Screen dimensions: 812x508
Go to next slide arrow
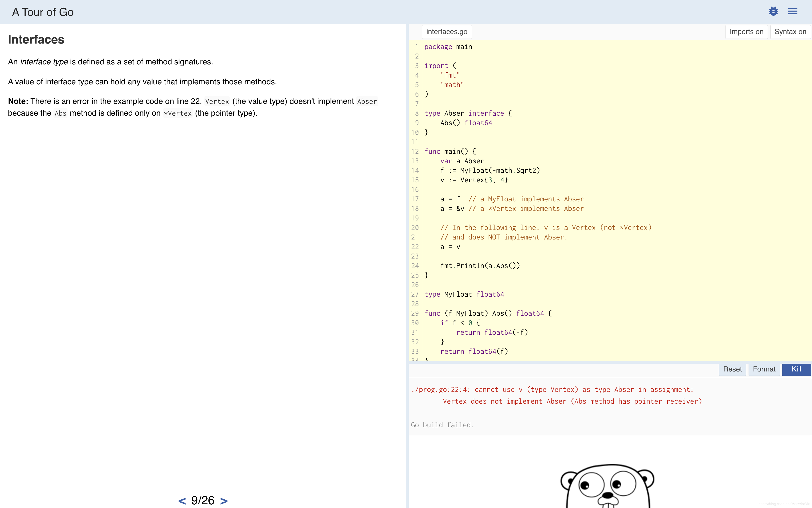pyautogui.click(x=224, y=501)
